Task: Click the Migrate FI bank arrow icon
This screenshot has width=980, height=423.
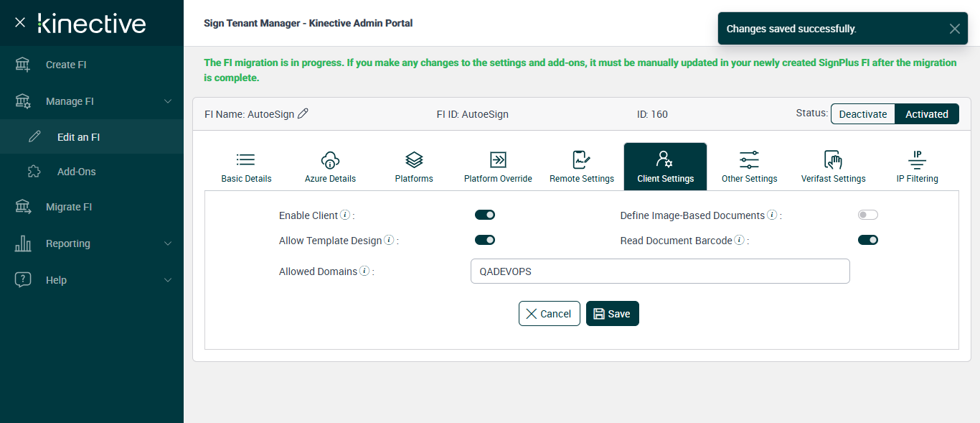Action: tap(23, 207)
